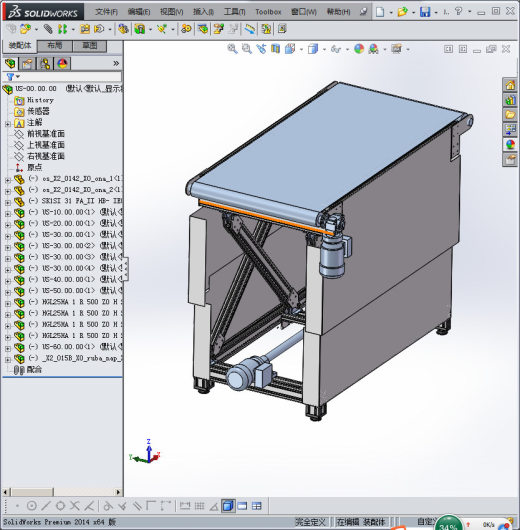Select the 装配体 tab
Screen dimensions: 520x530
point(20,45)
